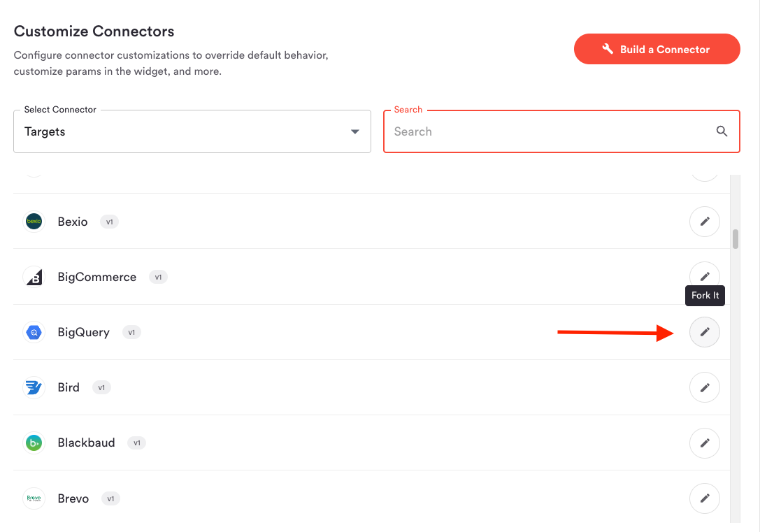The width and height of the screenshot is (760, 532).
Task: Click the pencil edit icon for Bird
Action: pos(704,387)
